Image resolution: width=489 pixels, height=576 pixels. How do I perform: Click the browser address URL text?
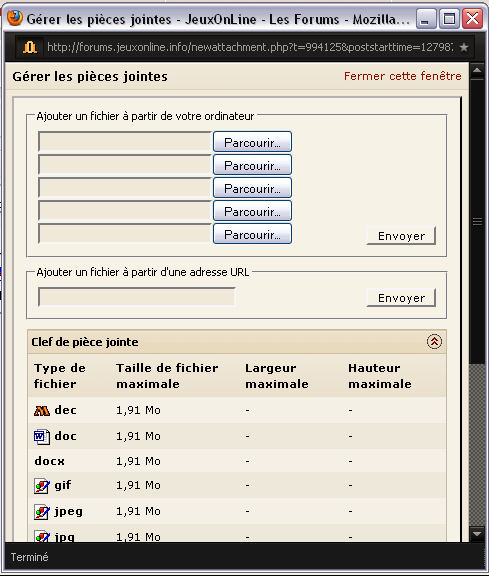point(250,47)
